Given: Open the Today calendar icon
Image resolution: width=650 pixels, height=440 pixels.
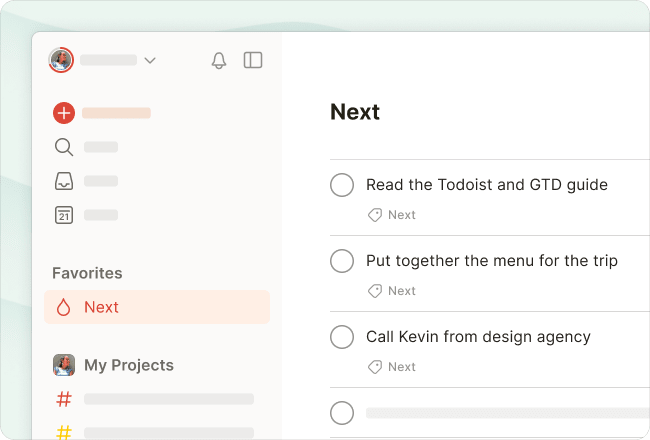Looking at the screenshot, I should pyautogui.click(x=64, y=214).
